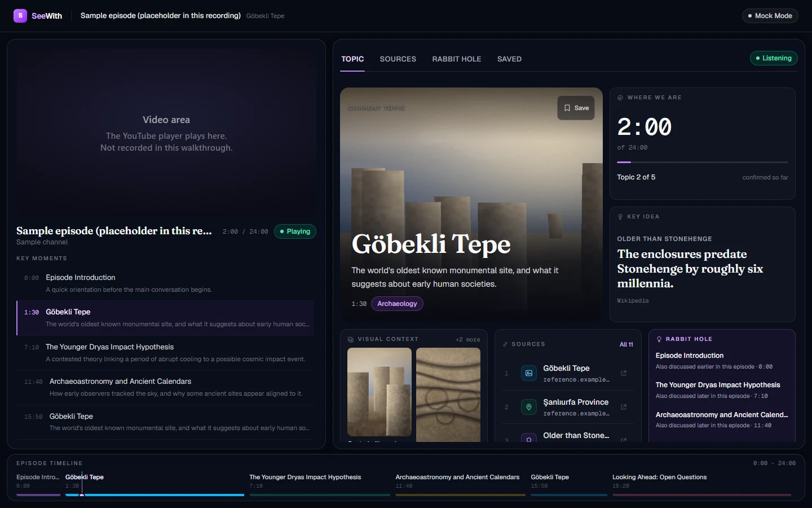Jump to Episode Intro timeline segment

point(38,485)
